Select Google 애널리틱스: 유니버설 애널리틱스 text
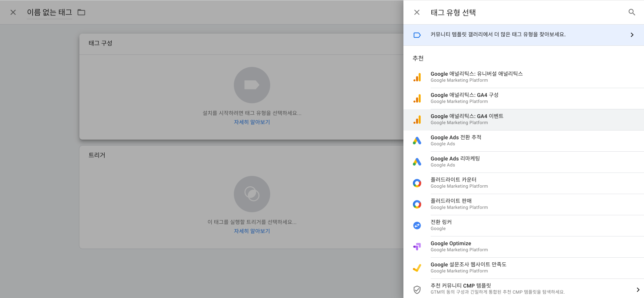The width and height of the screenshot is (644, 298). pos(476,74)
